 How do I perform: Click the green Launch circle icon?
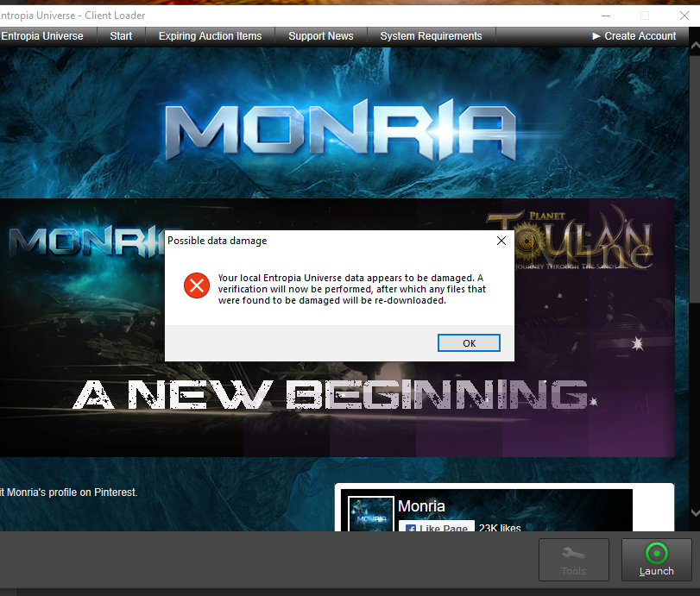coord(657,554)
